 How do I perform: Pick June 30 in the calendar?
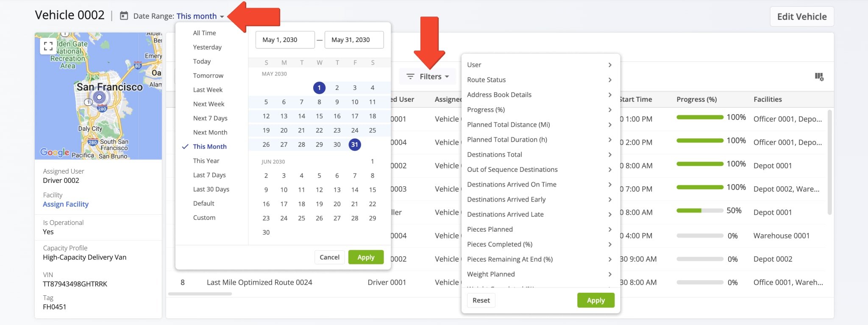click(266, 233)
